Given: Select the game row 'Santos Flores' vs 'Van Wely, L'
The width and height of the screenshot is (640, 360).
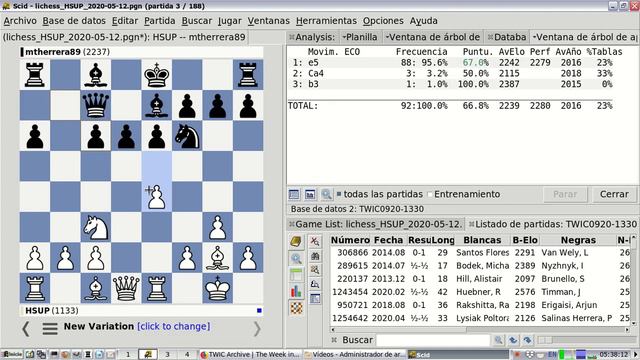Looking at the screenshot, I should click(x=480, y=253).
